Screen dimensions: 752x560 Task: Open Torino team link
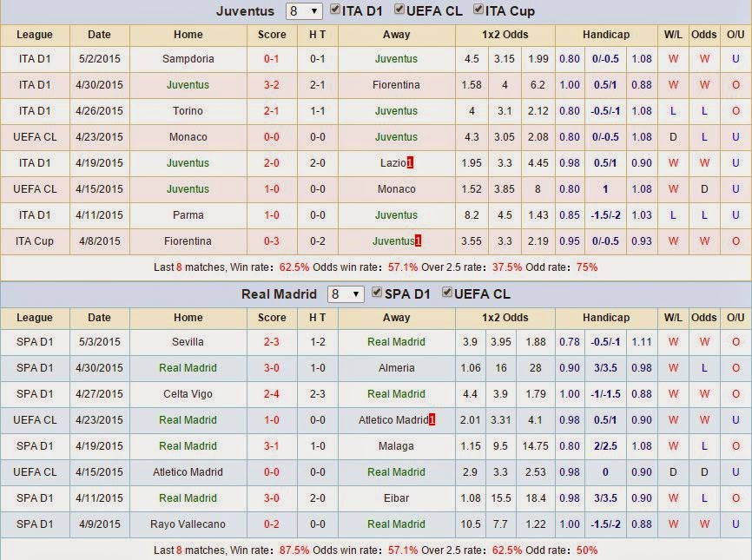tap(188, 111)
